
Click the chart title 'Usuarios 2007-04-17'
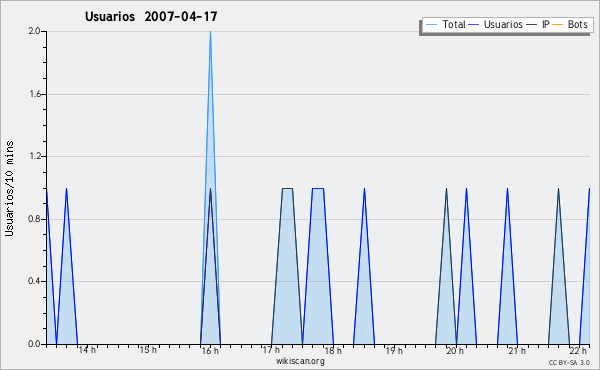tap(151, 16)
